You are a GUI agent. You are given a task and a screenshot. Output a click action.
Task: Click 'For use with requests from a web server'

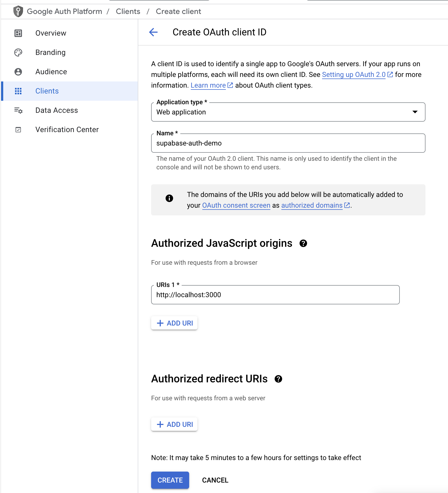tap(208, 398)
